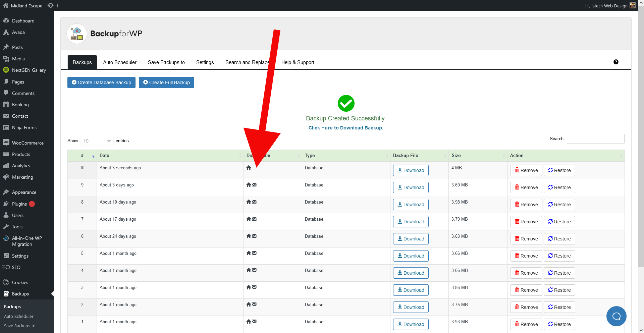Sort the table by the # column

[82, 156]
